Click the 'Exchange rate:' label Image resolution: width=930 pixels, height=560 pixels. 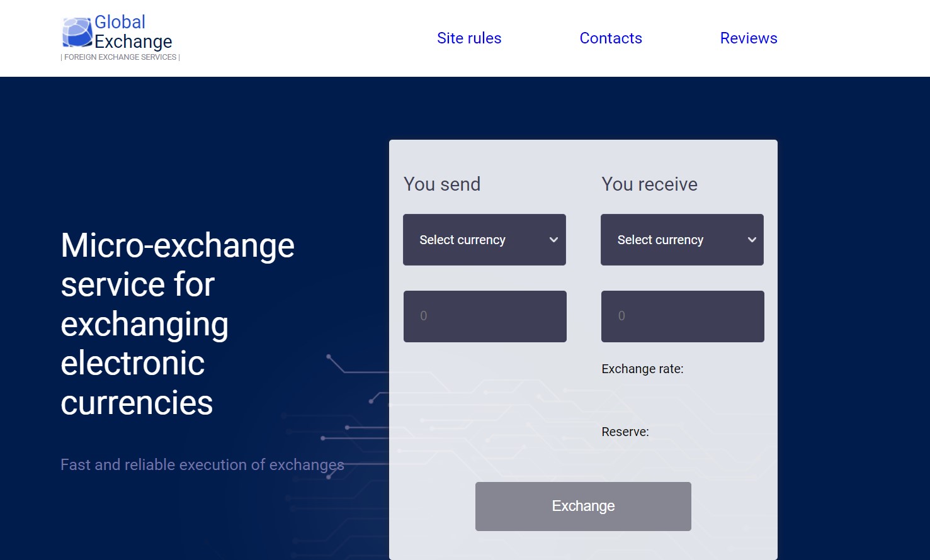tap(642, 369)
